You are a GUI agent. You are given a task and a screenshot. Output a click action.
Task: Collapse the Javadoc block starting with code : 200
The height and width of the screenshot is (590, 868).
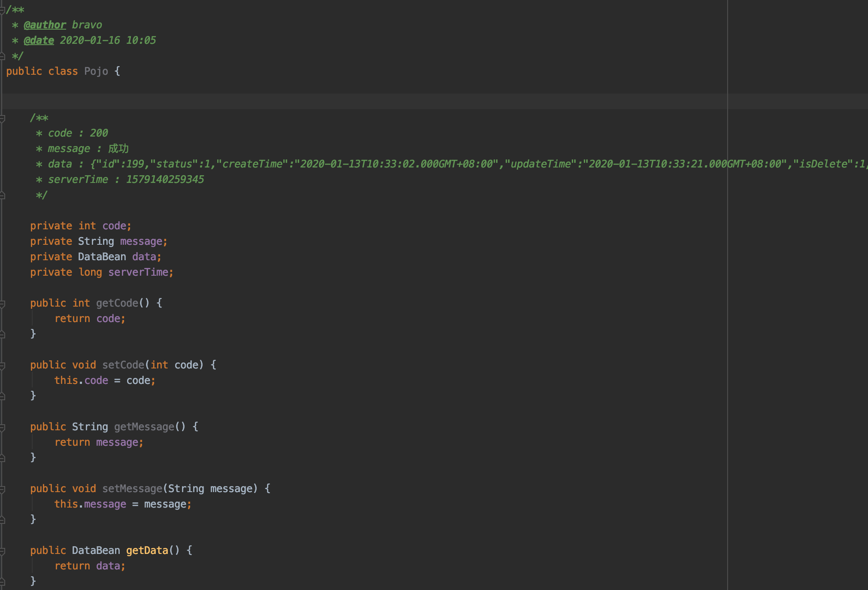pos(2,118)
